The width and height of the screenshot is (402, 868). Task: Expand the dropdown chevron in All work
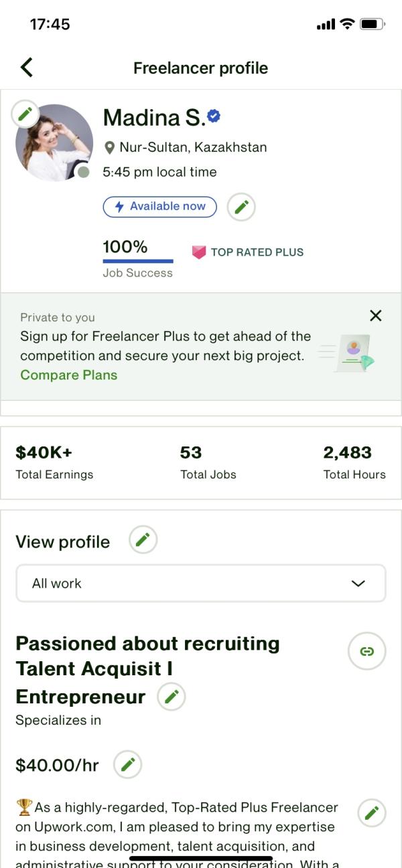(x=358, y=584)
